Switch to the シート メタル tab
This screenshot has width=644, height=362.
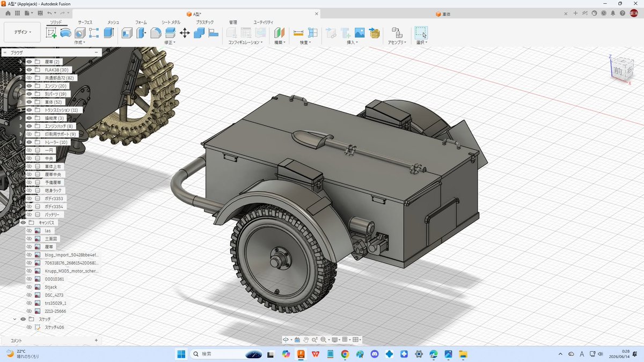(x=171, y=23)
